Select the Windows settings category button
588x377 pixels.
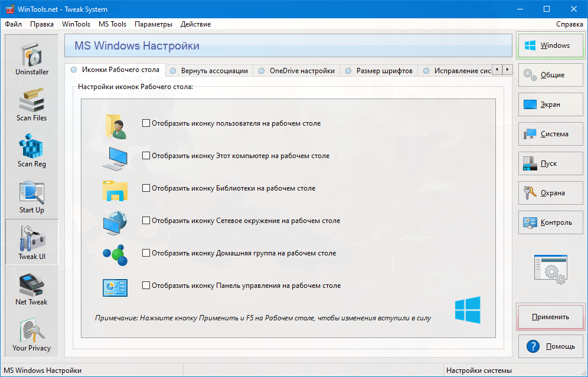coord(550,45)
